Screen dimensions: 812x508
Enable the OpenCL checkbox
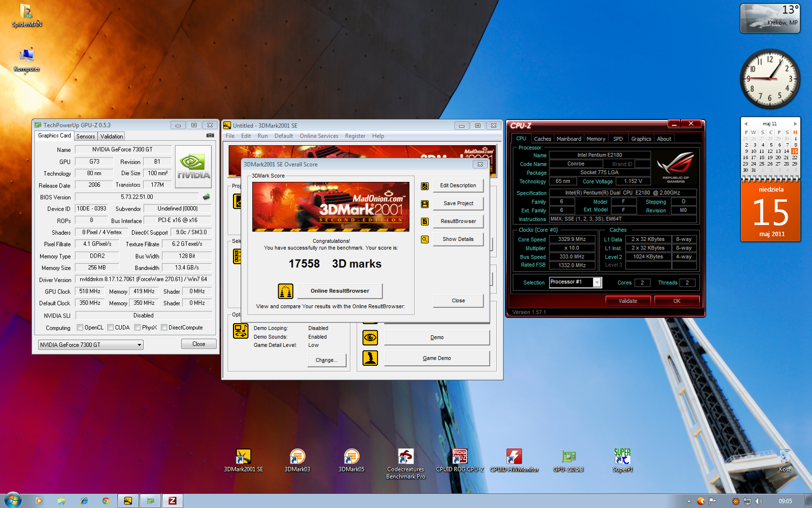80,328
